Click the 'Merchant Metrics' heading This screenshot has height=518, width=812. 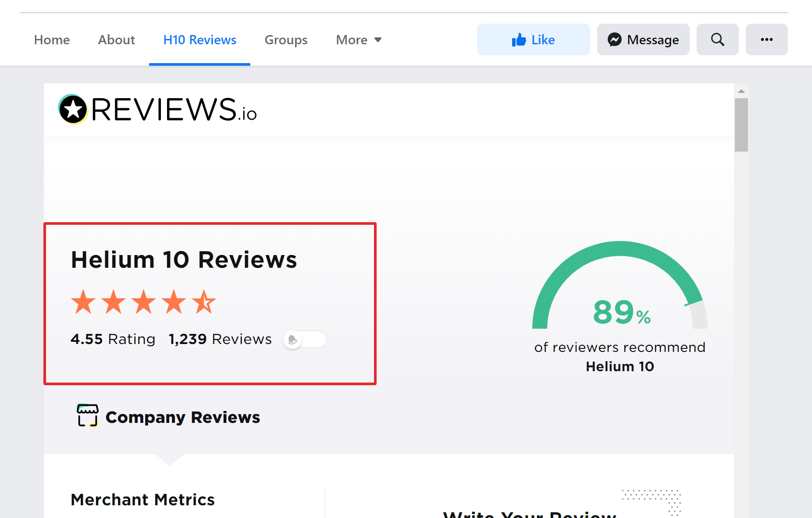[x=143, y=500]
